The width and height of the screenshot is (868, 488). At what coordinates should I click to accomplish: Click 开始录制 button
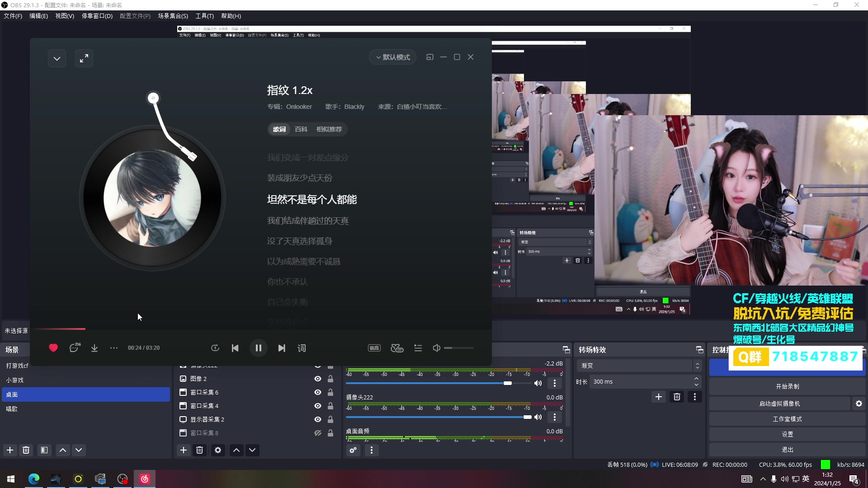788,387
